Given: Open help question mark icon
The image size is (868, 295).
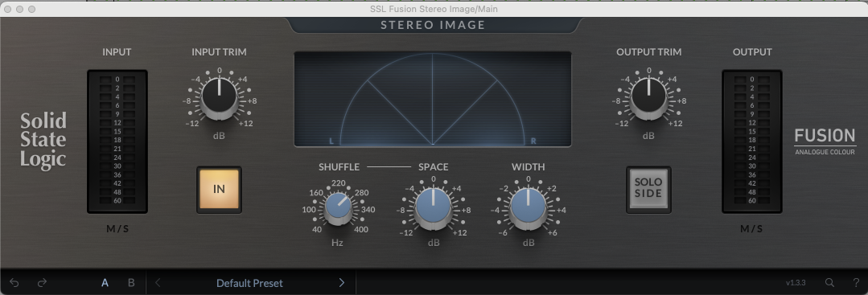Looking at the screenshot, I should (x=857, y=283).
